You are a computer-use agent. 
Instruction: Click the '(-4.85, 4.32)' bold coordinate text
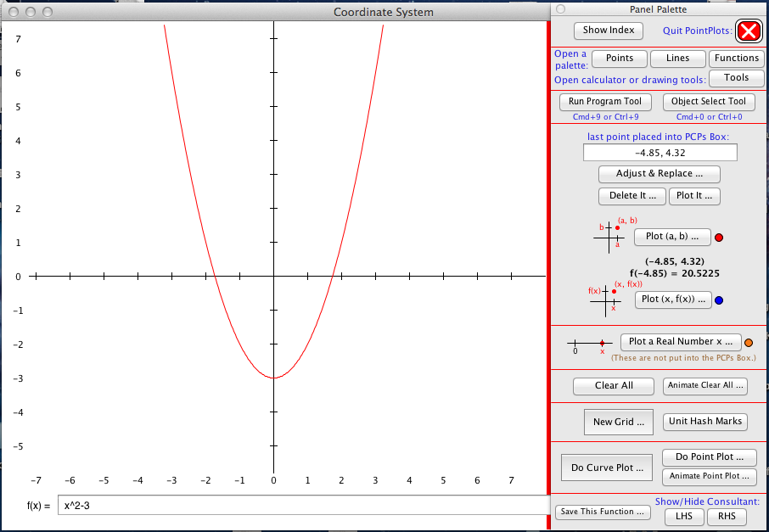coord(674,262)
